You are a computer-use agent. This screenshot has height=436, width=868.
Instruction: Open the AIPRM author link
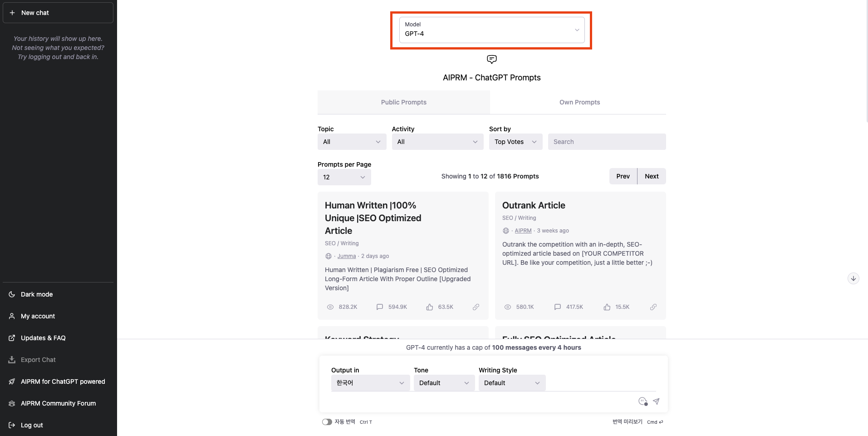(x=523, y=231)
